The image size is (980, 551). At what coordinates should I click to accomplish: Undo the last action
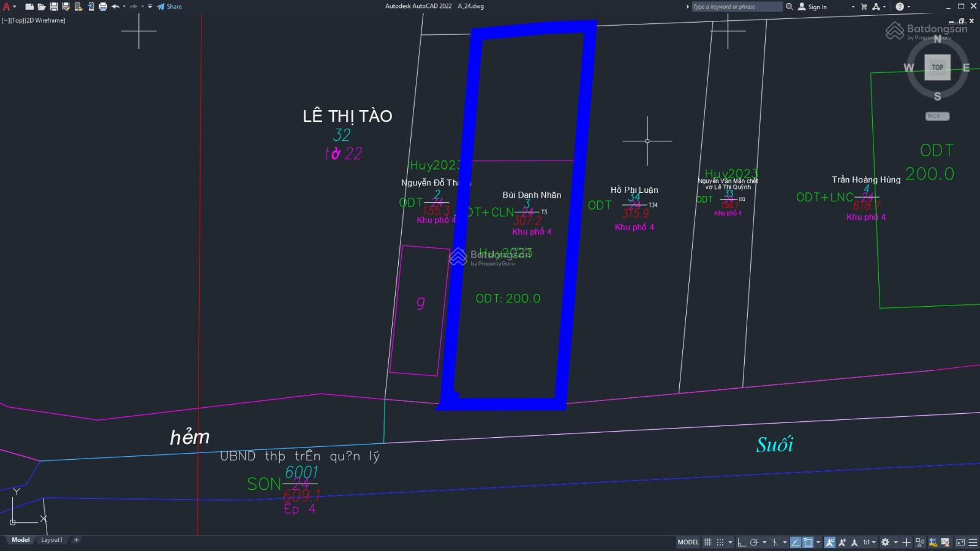(x=116, y=6)
